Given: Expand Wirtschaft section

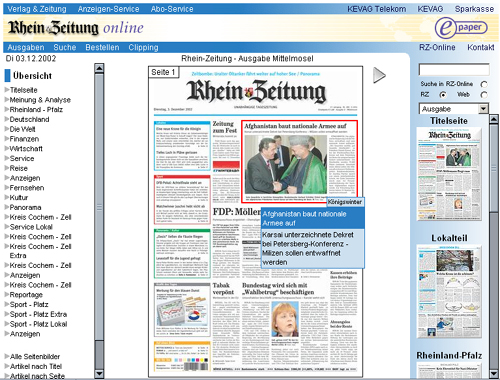Looking at the screenshot, I should coord(7,148).
